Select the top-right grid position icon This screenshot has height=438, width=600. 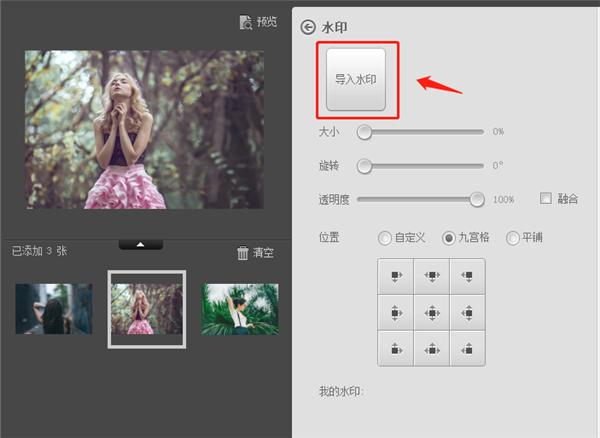pos(466,275)
